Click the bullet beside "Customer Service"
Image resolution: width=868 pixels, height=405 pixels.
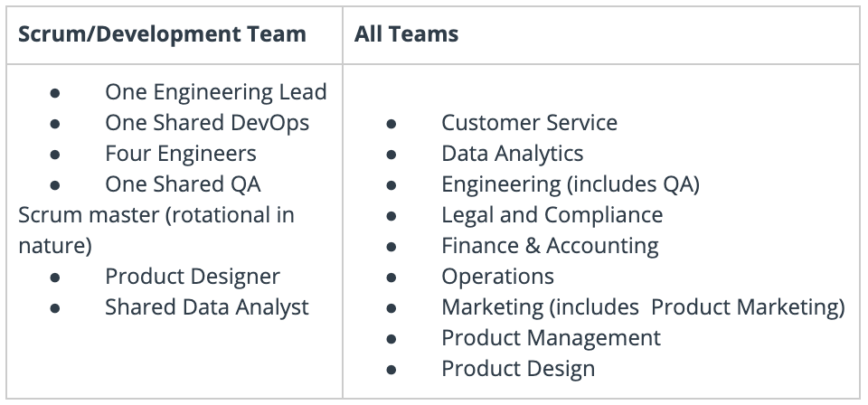[x=392, y=124]
